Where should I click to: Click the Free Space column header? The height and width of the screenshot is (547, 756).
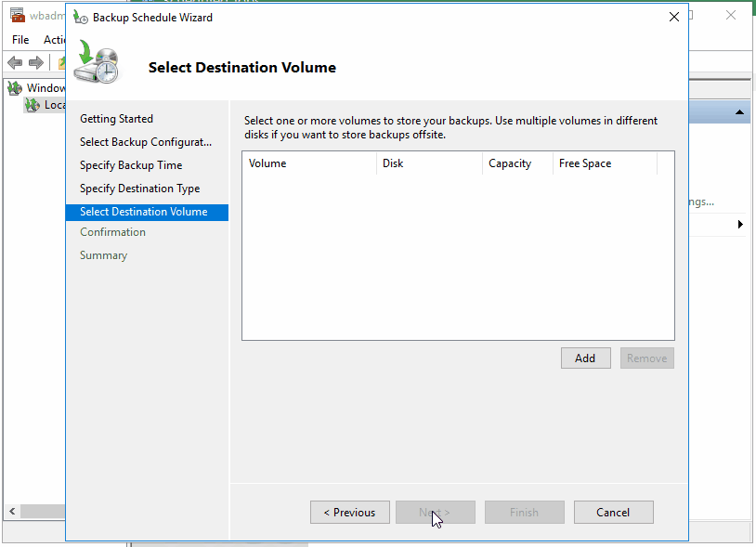[x=584, y=163]
